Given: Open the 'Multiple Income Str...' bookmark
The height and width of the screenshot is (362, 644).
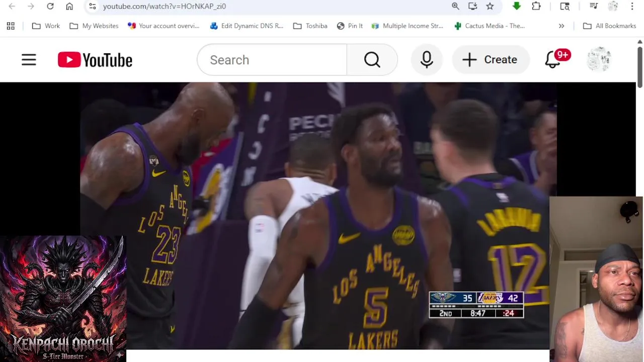Looking at the screenshot, I should [407, 26].
